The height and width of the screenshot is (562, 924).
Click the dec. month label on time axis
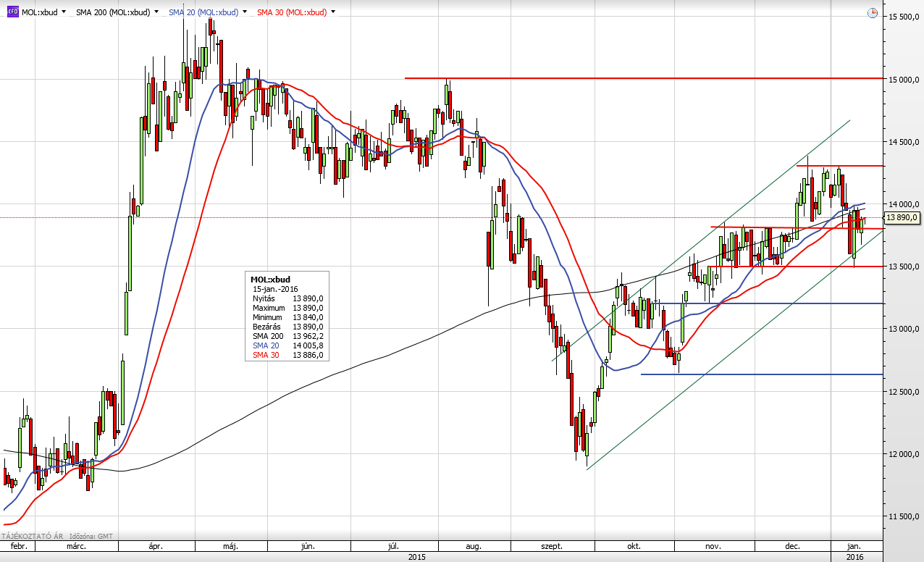tap(792, 547)
